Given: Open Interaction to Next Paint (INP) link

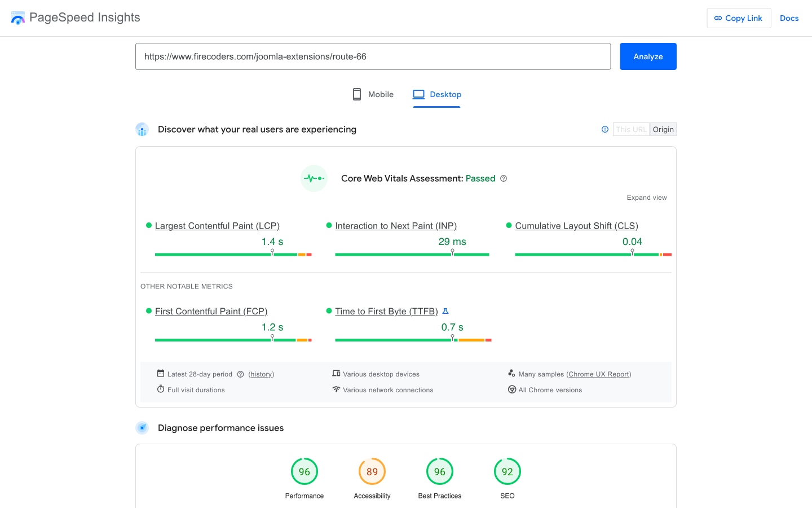Looking at the screenshot, I should (x=396, y=226).
